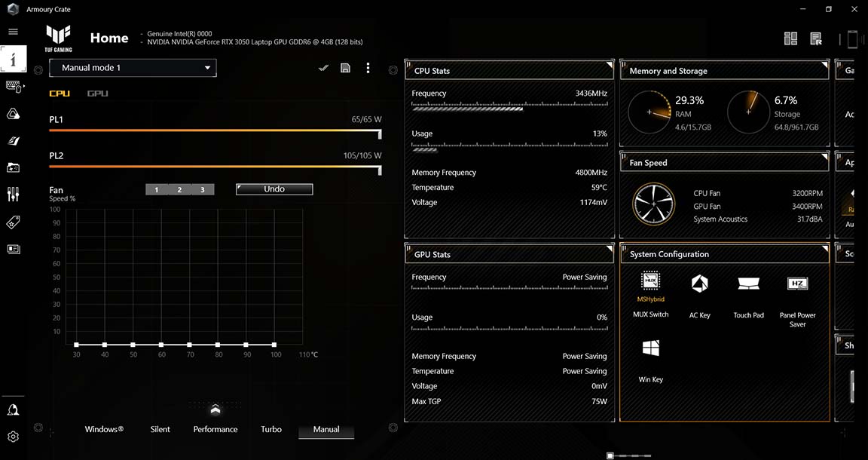
Task: Open Armoury Crate settings gear
Action: pyautogui.click(x=13, y=437)
